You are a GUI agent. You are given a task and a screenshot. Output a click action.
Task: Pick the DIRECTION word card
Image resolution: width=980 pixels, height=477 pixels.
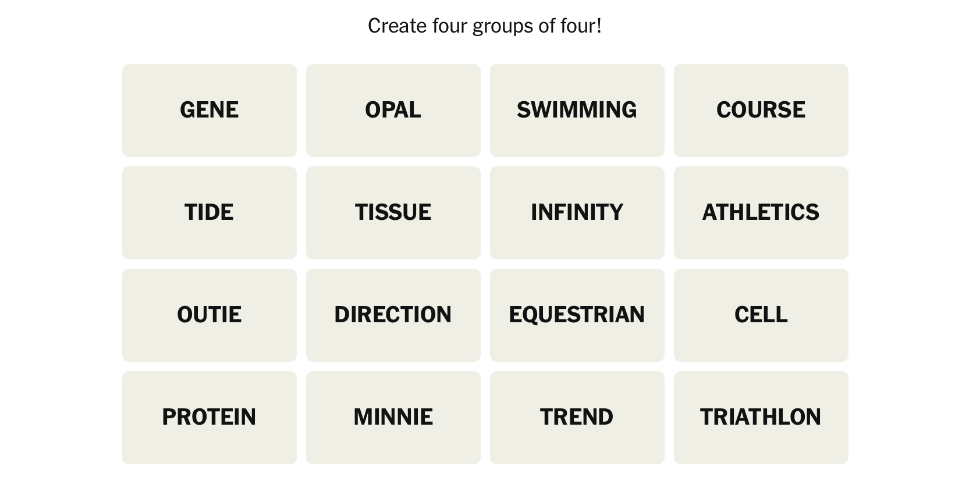[x=393, y=315]
